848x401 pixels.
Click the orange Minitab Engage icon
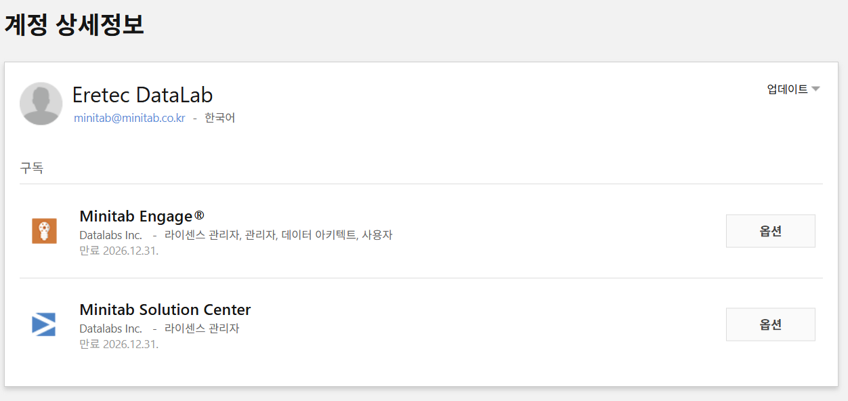pyautogui.click(x=44, y=231)
